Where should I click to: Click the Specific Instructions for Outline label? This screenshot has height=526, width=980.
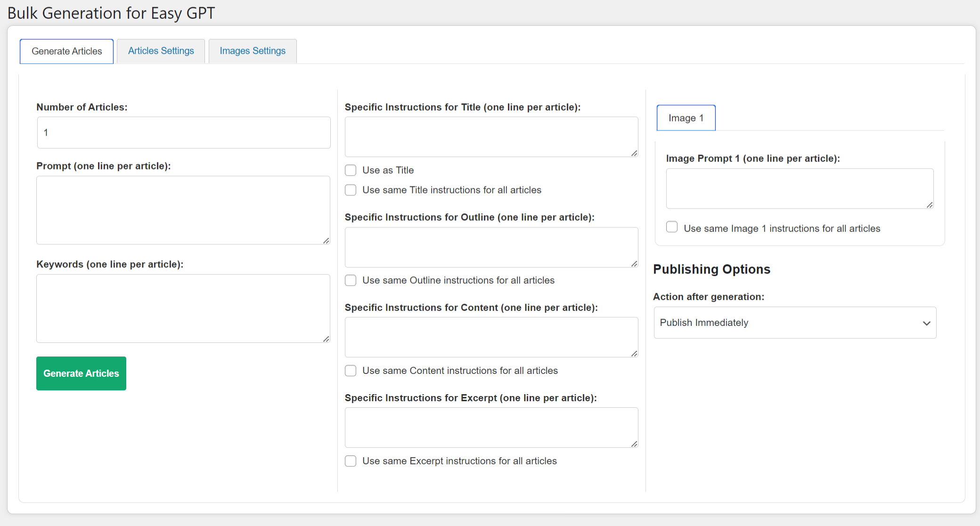tap(470, 218)
